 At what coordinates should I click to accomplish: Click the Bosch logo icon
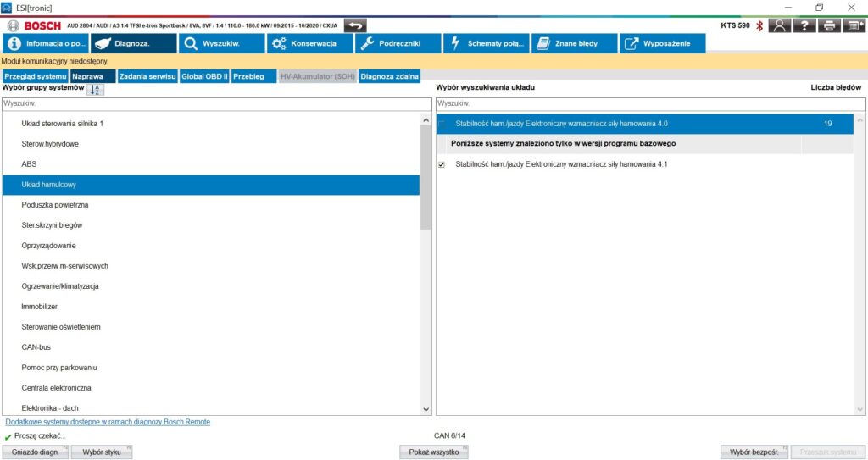click(x=13, y=25)
